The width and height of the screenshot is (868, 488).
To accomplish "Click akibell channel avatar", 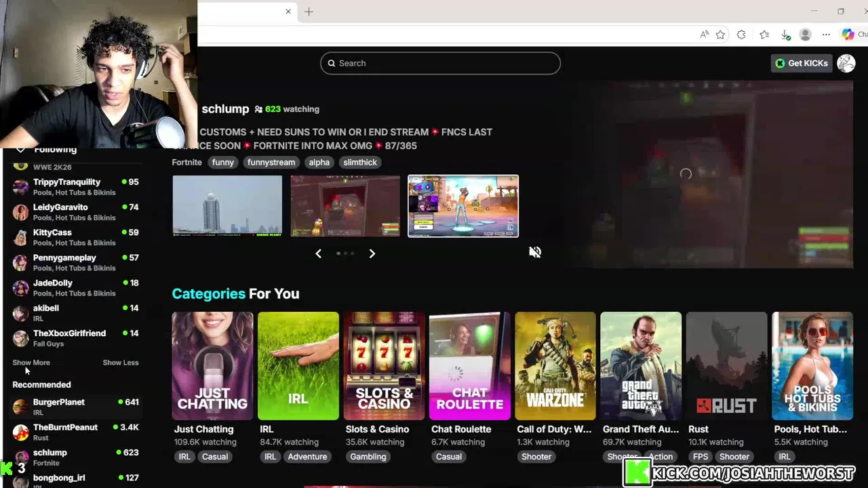I will tap(21, 312).
